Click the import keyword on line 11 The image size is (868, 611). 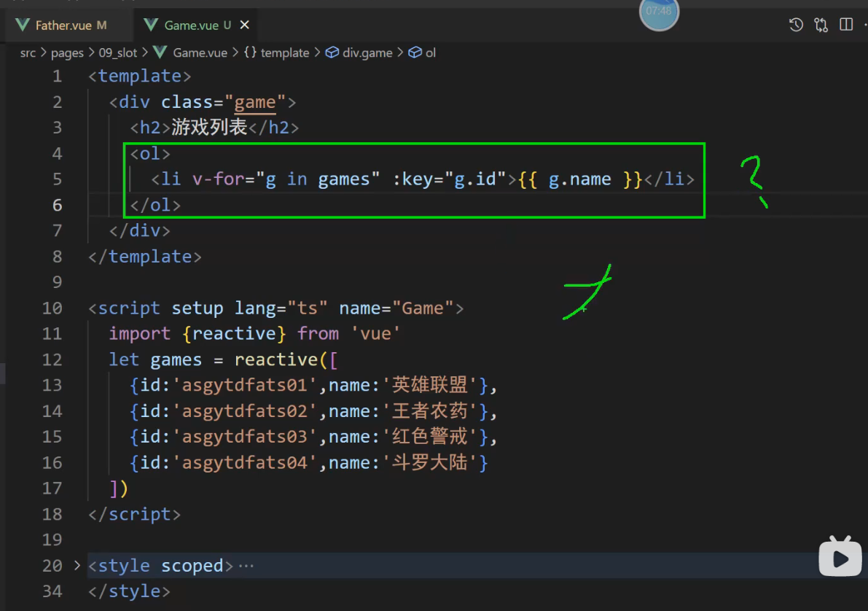click(x=139, y=333)
